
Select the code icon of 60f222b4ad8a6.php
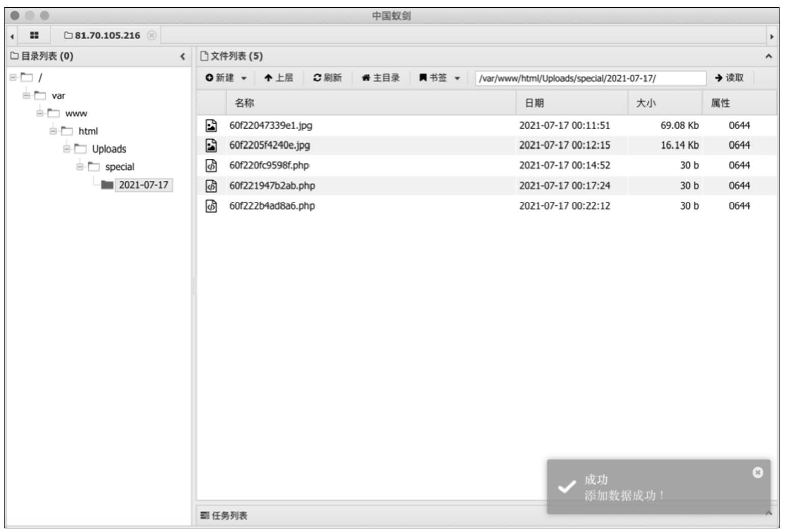pyautogui.click(x=211, y=206)
